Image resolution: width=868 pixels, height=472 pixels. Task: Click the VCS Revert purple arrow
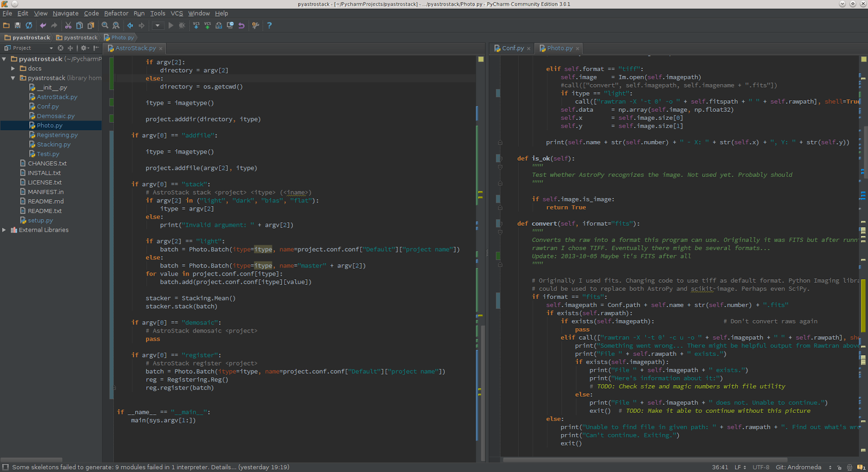[x=241, y=25]
